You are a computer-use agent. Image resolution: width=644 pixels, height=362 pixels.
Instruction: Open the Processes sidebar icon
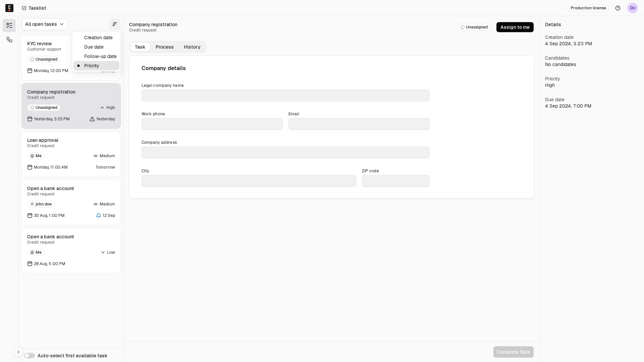9,40
